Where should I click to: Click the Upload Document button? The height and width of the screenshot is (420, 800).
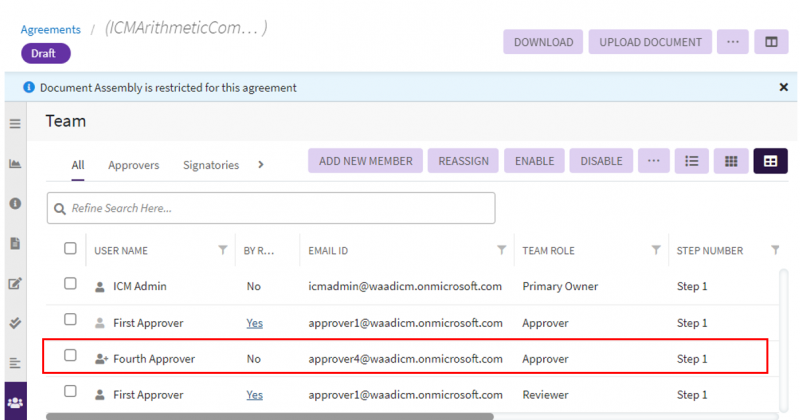coord(650,42)
